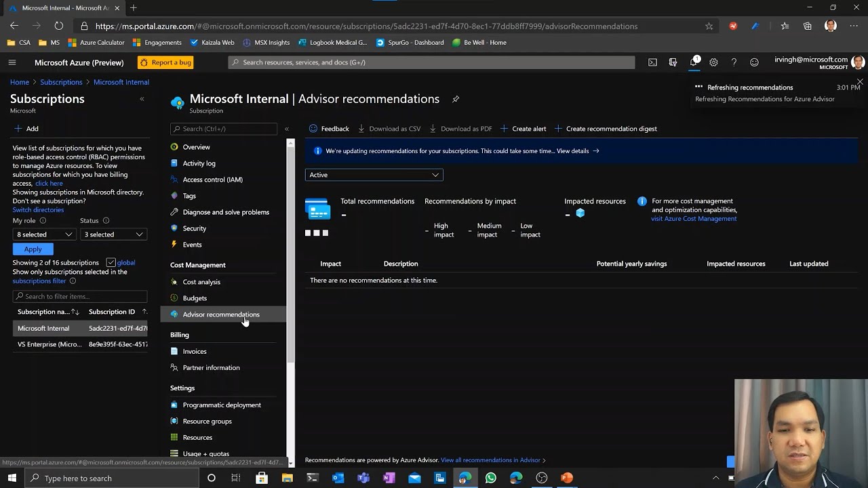Click the Subscriptions breadcrumb
Viewport: 868px width, 488px height.
pyautogui.click(x=61, y=82)
